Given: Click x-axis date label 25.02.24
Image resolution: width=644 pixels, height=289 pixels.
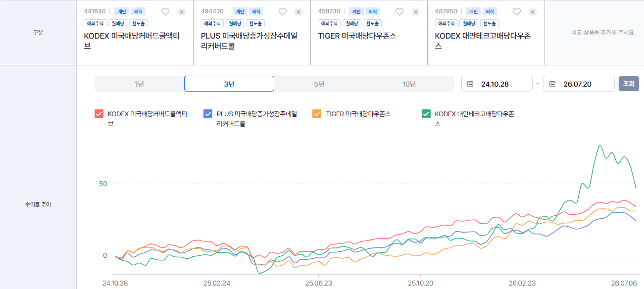Looking at the screenshot, I should pos(217,284).
